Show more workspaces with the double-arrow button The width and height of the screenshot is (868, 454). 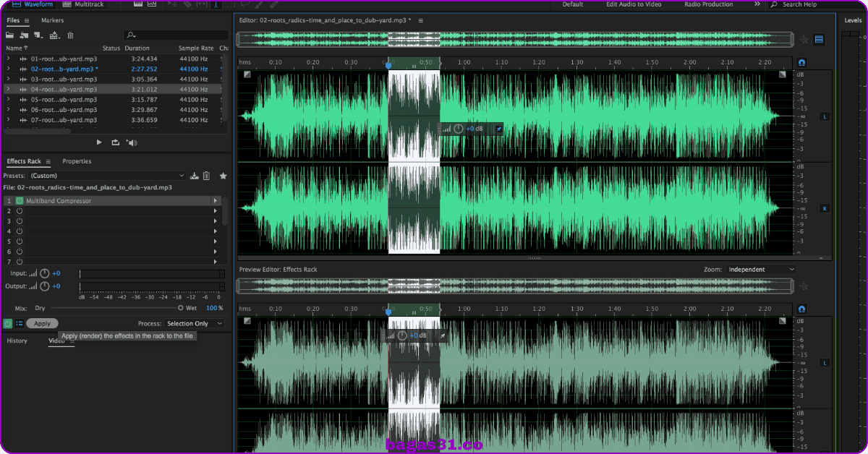757,4
